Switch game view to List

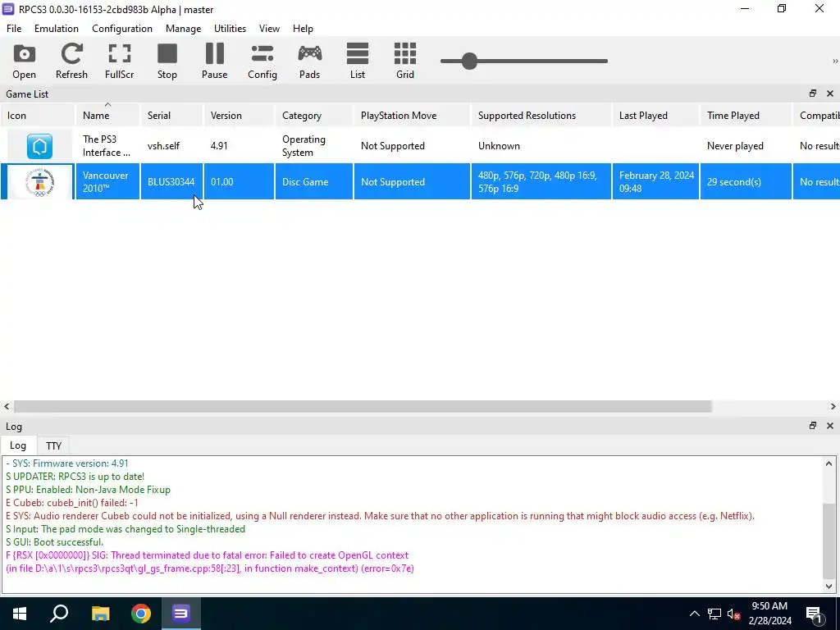[358, 61]
